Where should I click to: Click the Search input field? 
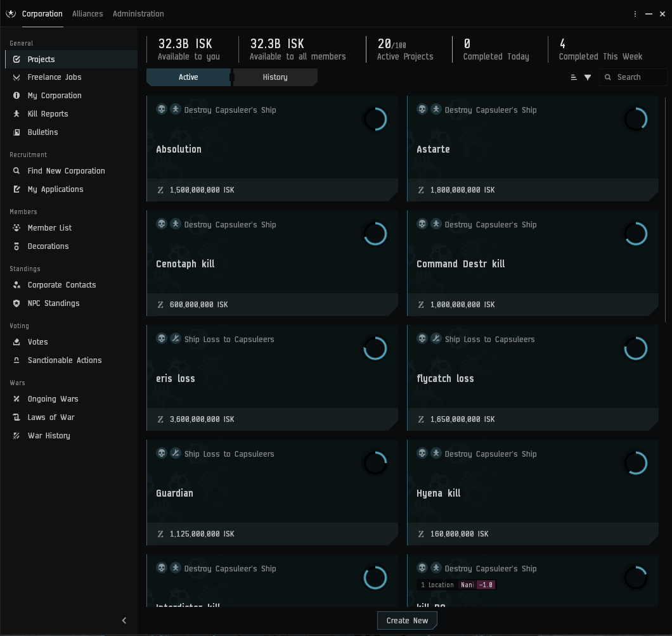click(633, 77)
